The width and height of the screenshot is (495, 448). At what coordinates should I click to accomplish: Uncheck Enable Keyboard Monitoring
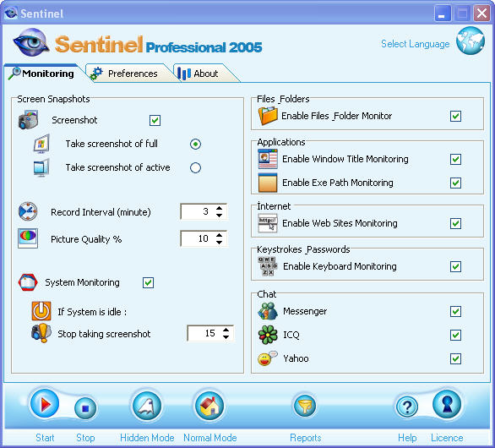tap(455, 266)
